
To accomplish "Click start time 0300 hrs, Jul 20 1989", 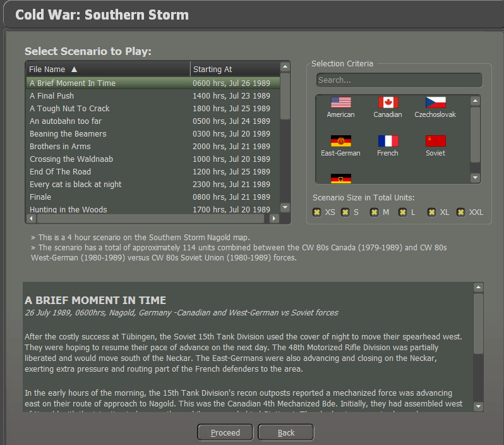I will pyautogui.click(x=231, y=134).
